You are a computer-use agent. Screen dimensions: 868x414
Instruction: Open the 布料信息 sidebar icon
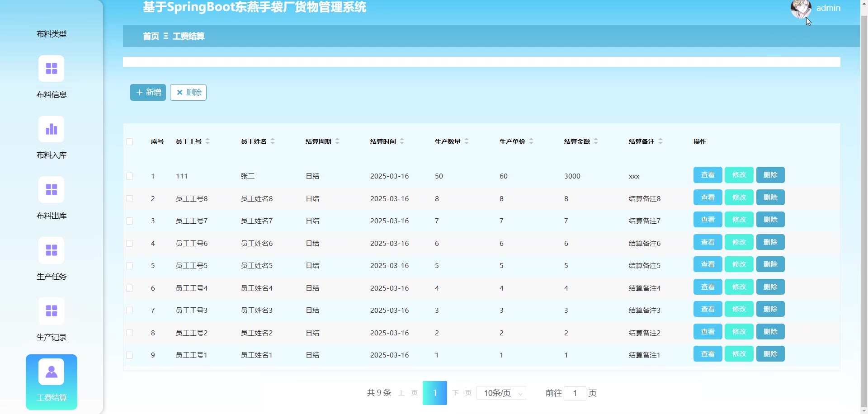(51, 68)
